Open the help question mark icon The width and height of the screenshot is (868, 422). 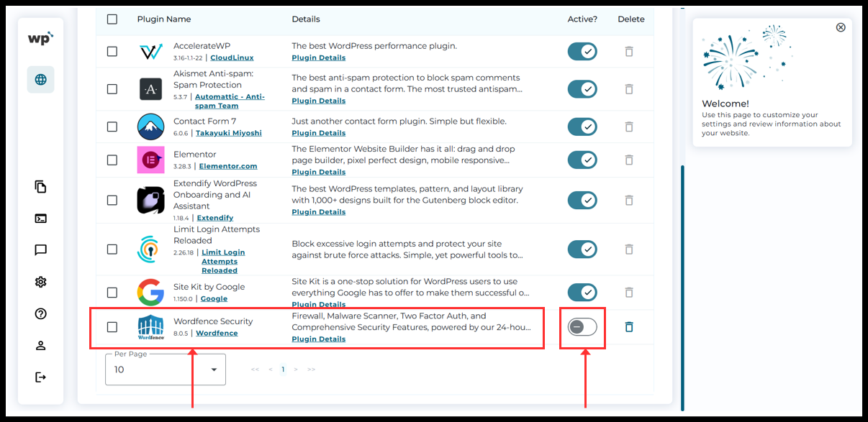(x=41, y=313)
